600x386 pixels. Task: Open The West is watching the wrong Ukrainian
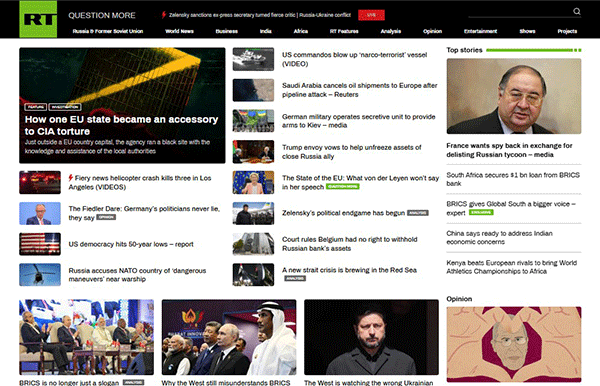tap(368, 383)
